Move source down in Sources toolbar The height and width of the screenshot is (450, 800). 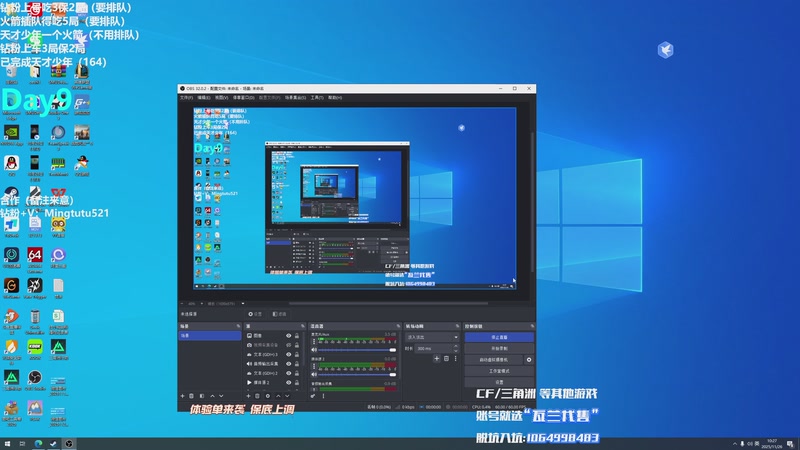point(287,396)
